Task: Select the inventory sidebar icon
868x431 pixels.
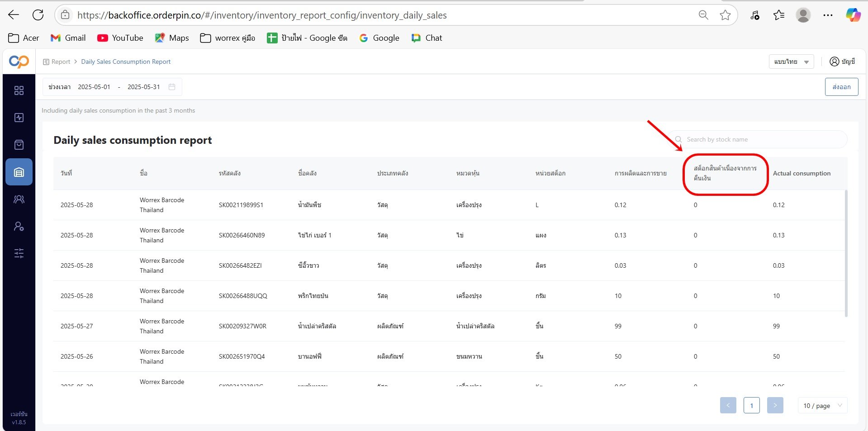Action: coord(19,172)
